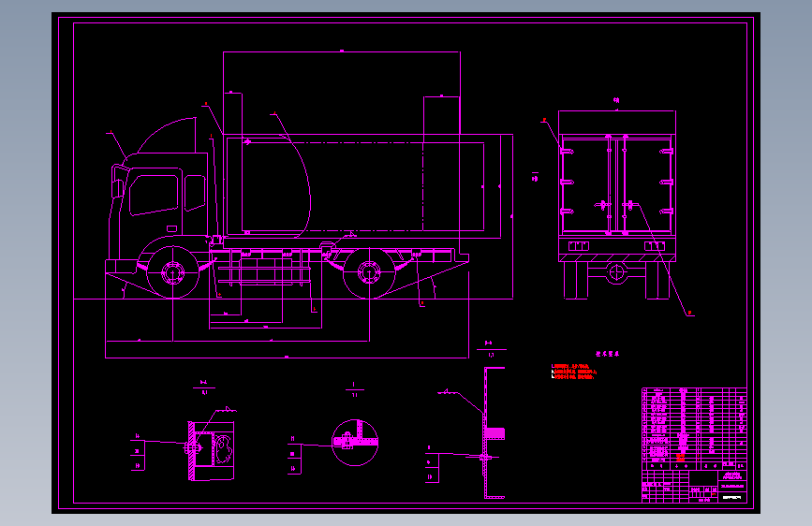Screen dimensions: 812x526
Task: Select the hatched bracket section view with bolt
Action: click(211, 450)
